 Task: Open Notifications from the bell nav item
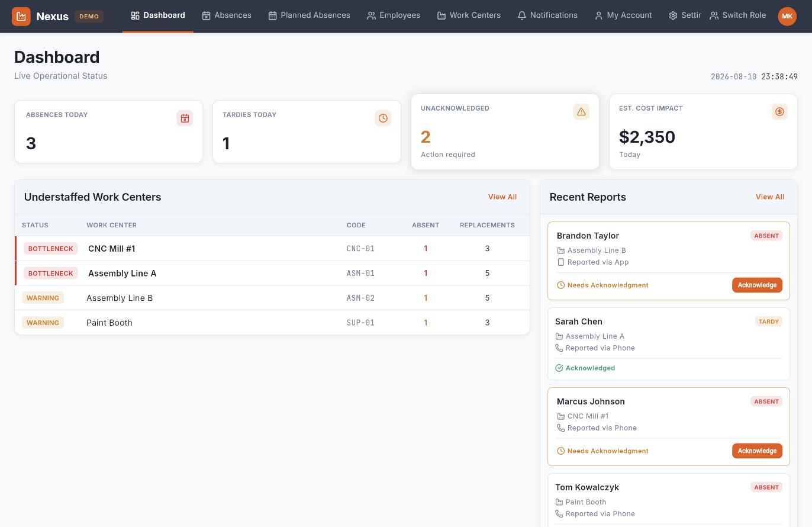point(547,15)
